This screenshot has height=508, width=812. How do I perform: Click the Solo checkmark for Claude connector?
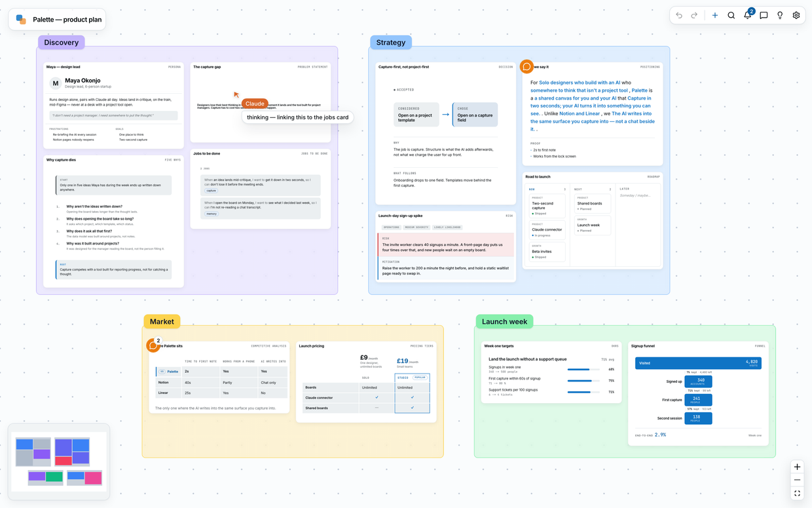coord(377,397)
